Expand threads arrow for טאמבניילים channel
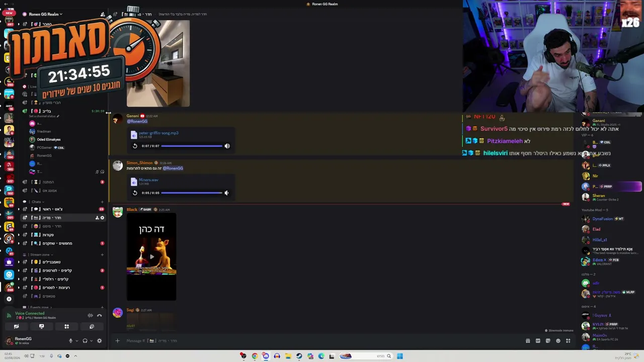 (x=19, y=262)
